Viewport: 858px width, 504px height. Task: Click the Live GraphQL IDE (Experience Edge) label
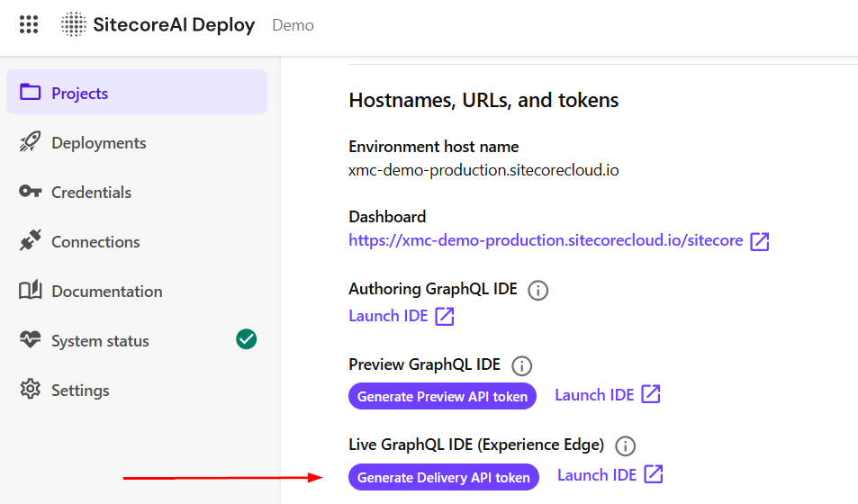(x=476, y=445)
